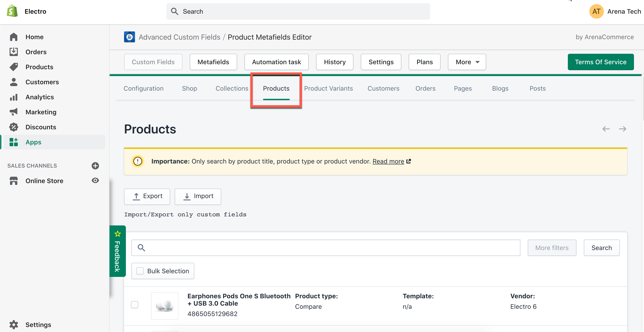The height and width of the screenshot is (332, 644).
Task: Click the Marketing megaphone icon
Action: [x=13, y=112]
